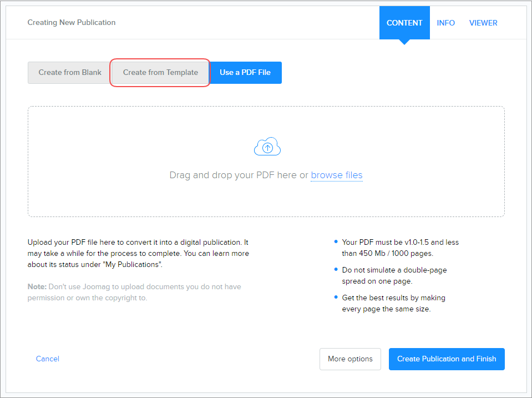Cancel the new publication

[x=48, y=359]
